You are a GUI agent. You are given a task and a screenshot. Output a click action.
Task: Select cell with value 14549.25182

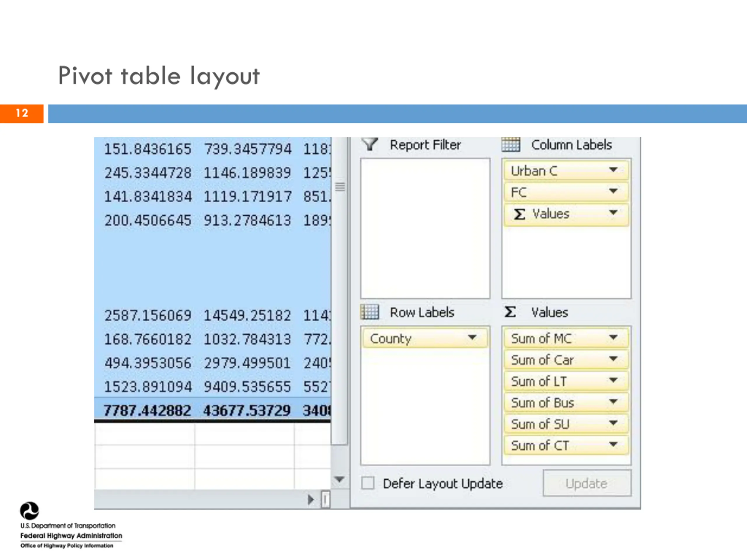[x=247, y=316]
